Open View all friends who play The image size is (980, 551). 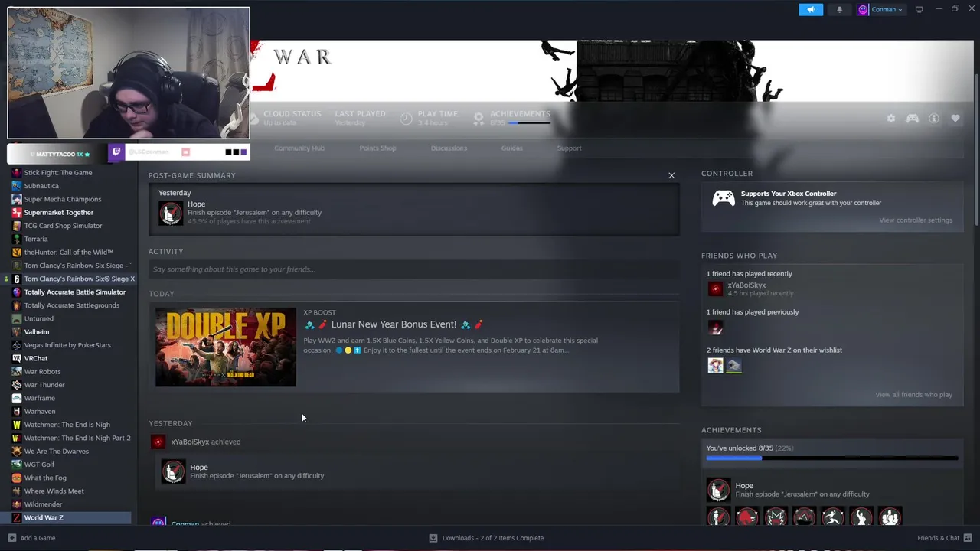coord(913,395)
